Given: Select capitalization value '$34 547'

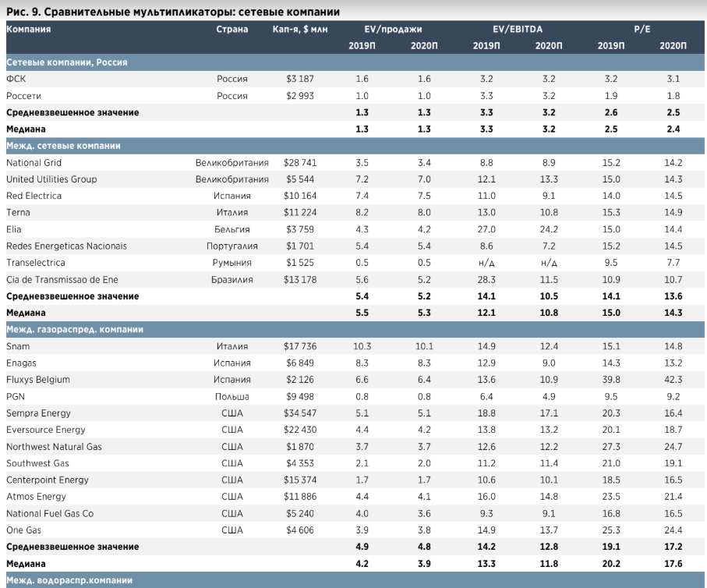Looking at the screenshot, I should (x=300, y=413).
